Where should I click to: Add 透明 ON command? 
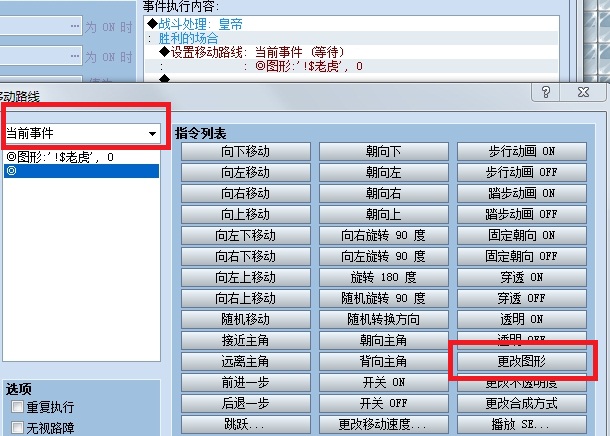coord(522,319)
